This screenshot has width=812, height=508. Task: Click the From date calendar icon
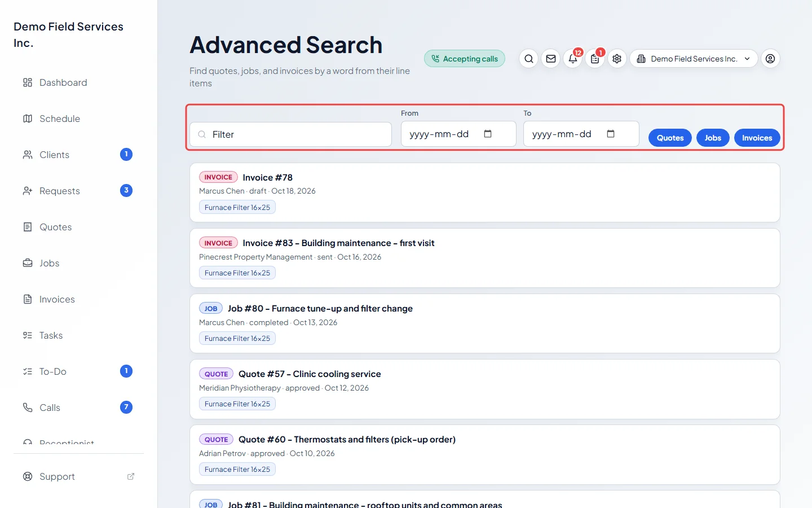point(488,134)
